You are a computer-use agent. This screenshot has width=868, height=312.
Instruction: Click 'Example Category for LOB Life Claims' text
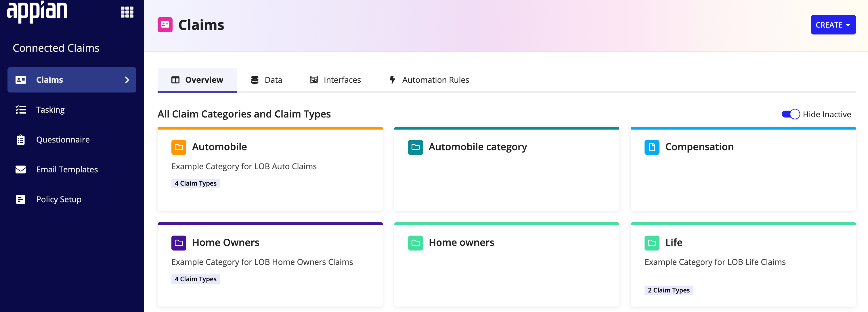[x=715, y=262]
